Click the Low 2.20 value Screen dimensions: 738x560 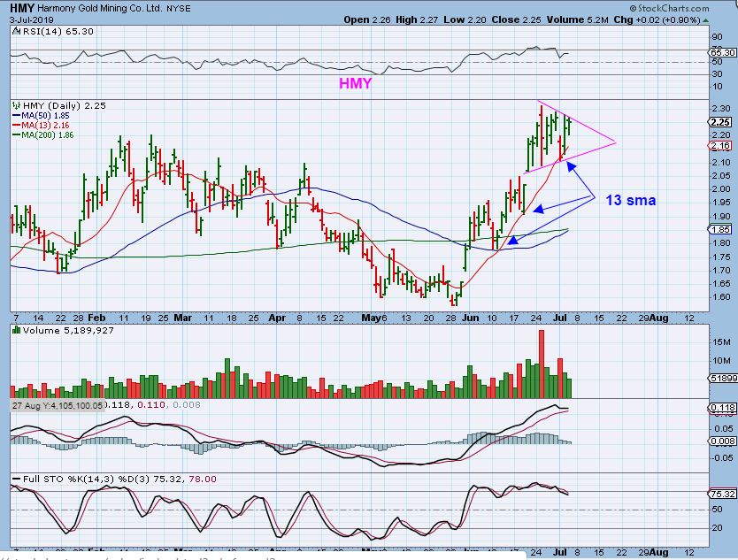coord(465,19)
